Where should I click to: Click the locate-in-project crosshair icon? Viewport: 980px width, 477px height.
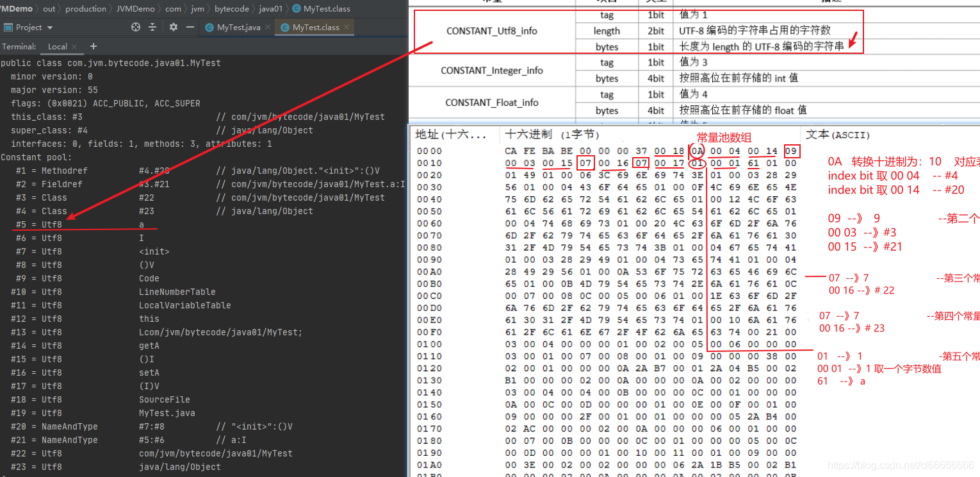135,28
